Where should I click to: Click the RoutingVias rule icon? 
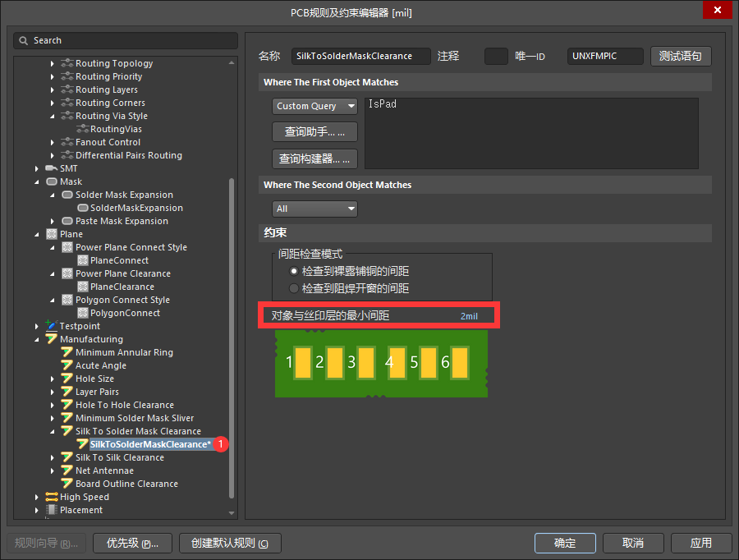point(82,129)
